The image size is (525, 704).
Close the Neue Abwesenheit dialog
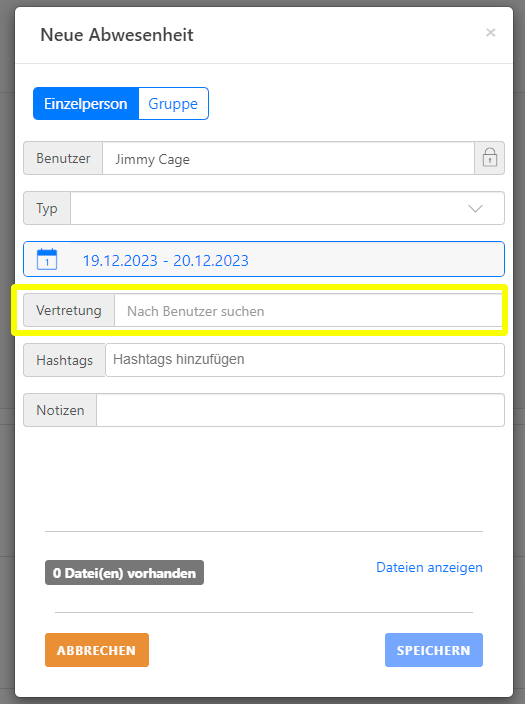click(490, 32)
